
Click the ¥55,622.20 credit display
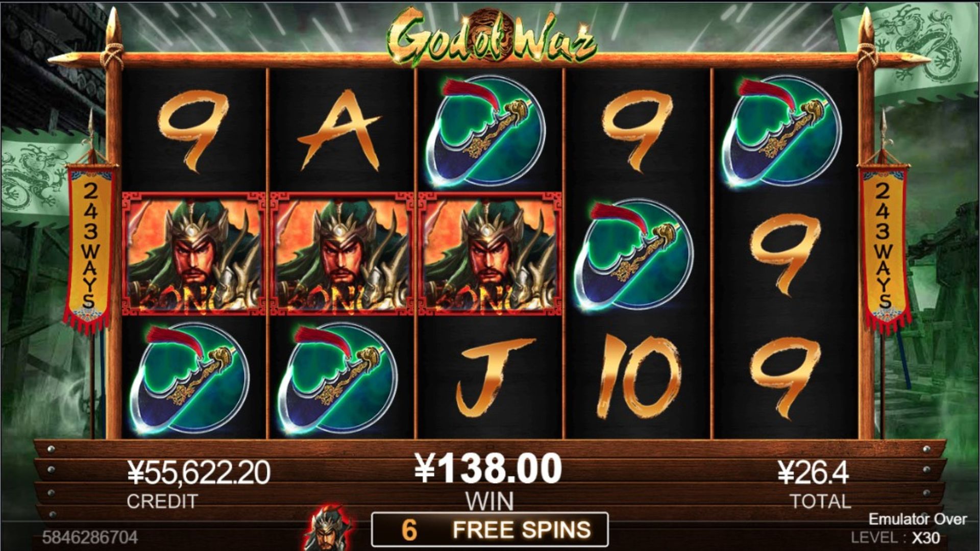click(x=199, y=472)
